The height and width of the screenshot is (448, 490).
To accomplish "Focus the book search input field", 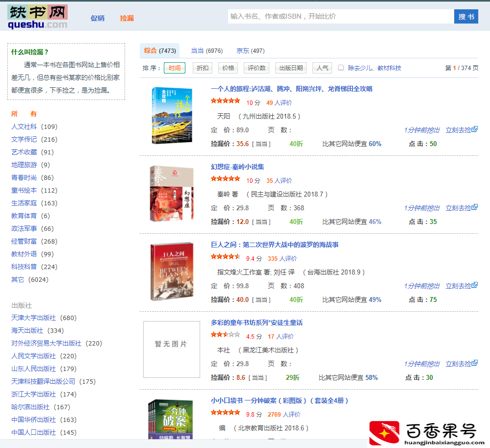I will pyautogui.click(x=340, y=16).
